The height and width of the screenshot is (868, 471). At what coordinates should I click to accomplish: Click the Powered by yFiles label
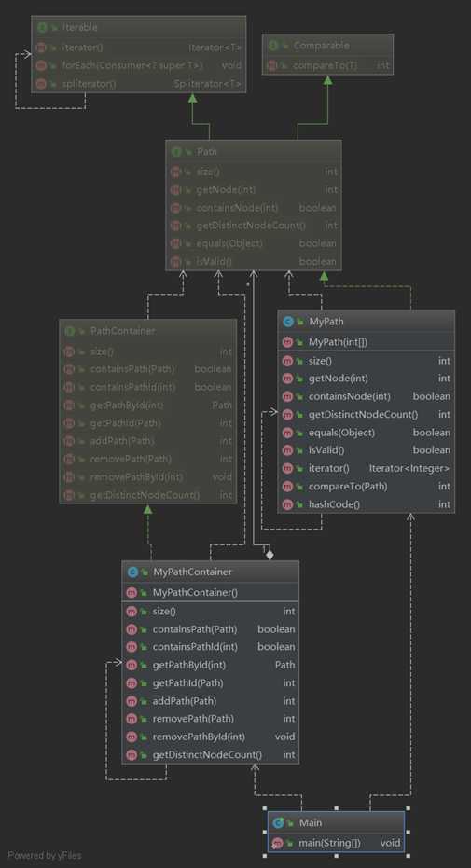[x=44, y=855]
